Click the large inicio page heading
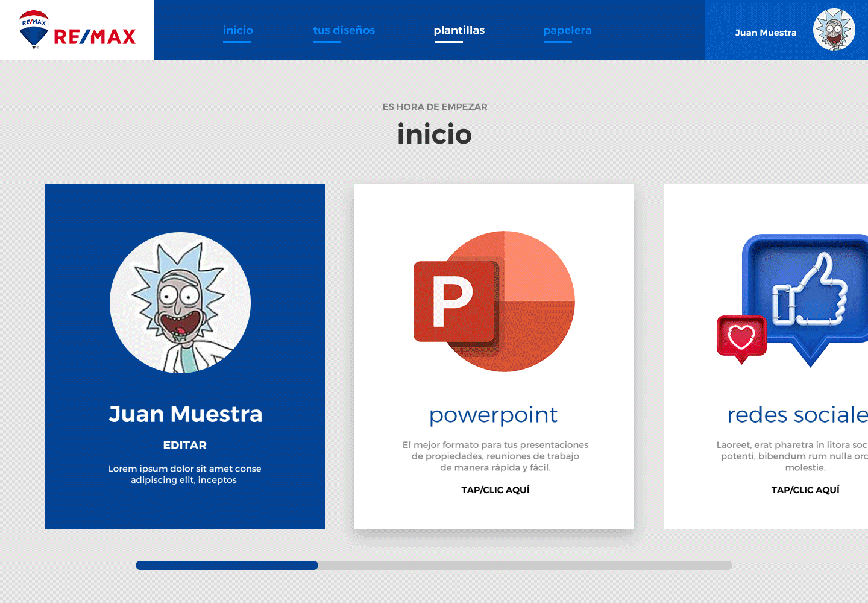Viewport: 868px width, 603px height. (x=435, y=134)
